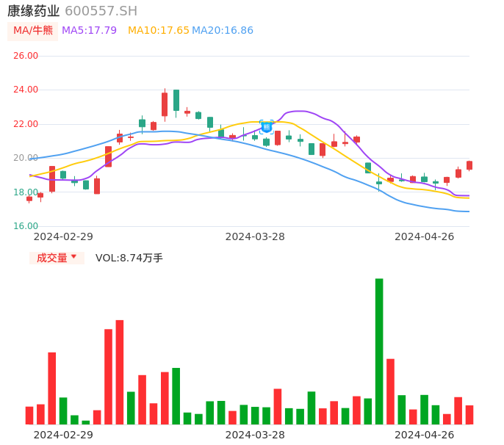The width and height of the screenshot is (504, 445).
Task: Click the tallest green volume bar
Action: (379, 352)
